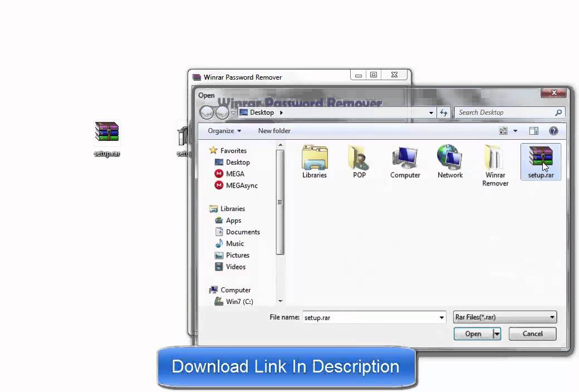Screen dimensions: 579x392
Task: Click the back navigation arrow
Action: [x=207, y=112]
